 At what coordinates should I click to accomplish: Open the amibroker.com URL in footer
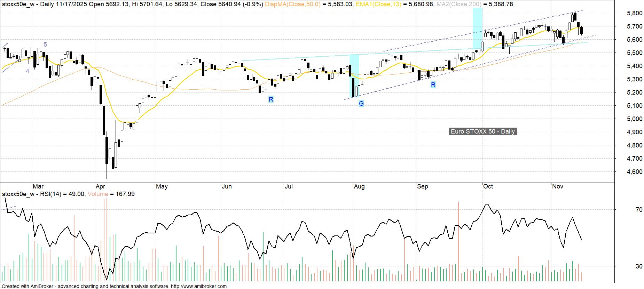point(199,286)
